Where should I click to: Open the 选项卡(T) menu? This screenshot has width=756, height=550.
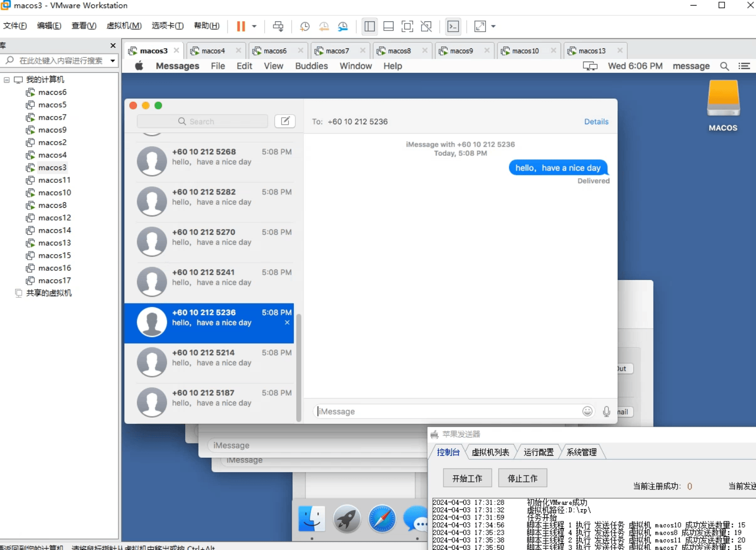tap(167, 26)
